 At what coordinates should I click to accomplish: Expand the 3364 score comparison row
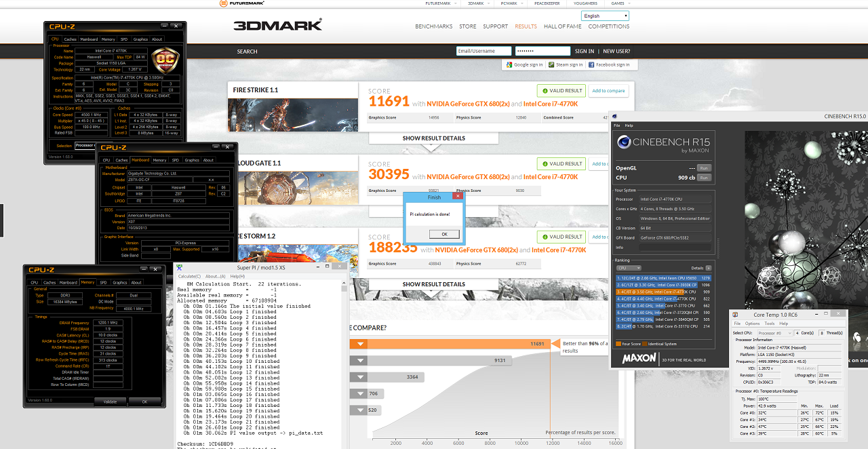click(x=361, y=377)
